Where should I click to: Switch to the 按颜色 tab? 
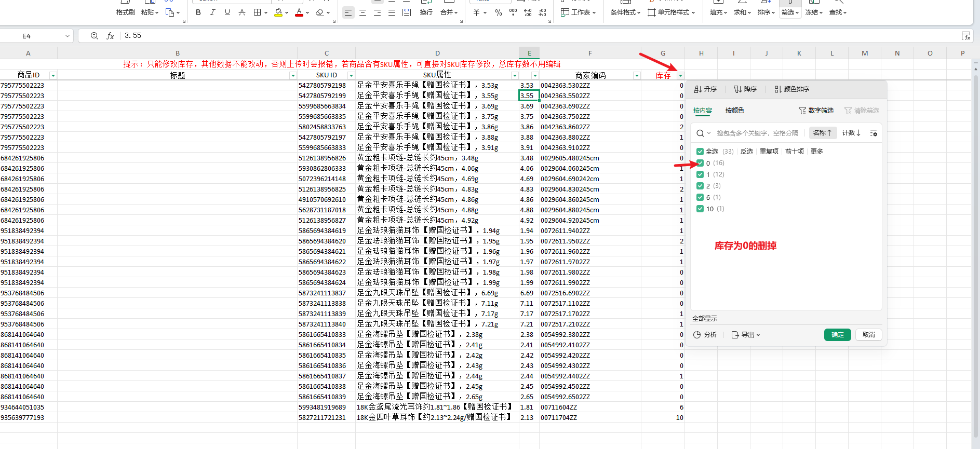[x=734, y=111]
